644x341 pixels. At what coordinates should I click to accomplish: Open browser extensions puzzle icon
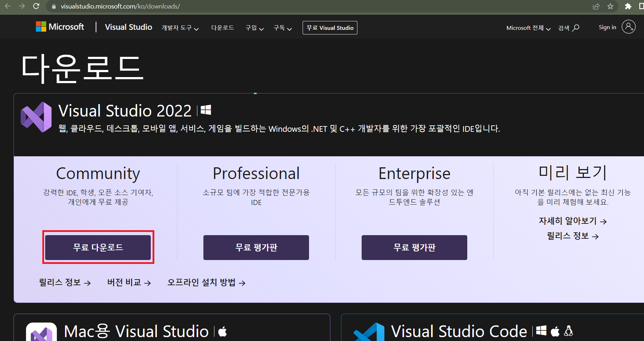coord(628,6)
